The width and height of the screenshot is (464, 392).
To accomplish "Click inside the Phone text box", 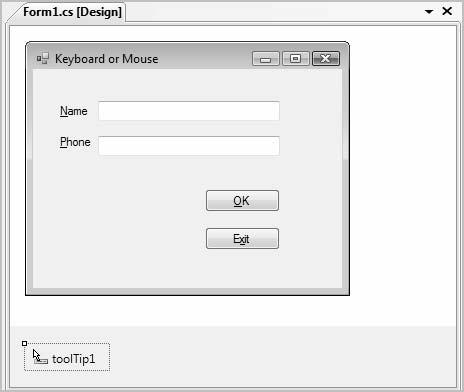I will click(x=189, y=146).
